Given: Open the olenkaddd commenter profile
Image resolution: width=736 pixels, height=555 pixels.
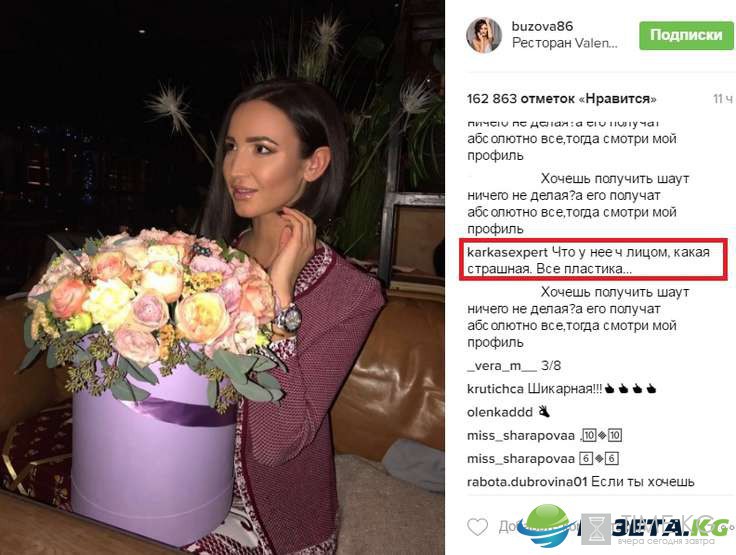Looking at the screenshot, I should coord(500,412).
